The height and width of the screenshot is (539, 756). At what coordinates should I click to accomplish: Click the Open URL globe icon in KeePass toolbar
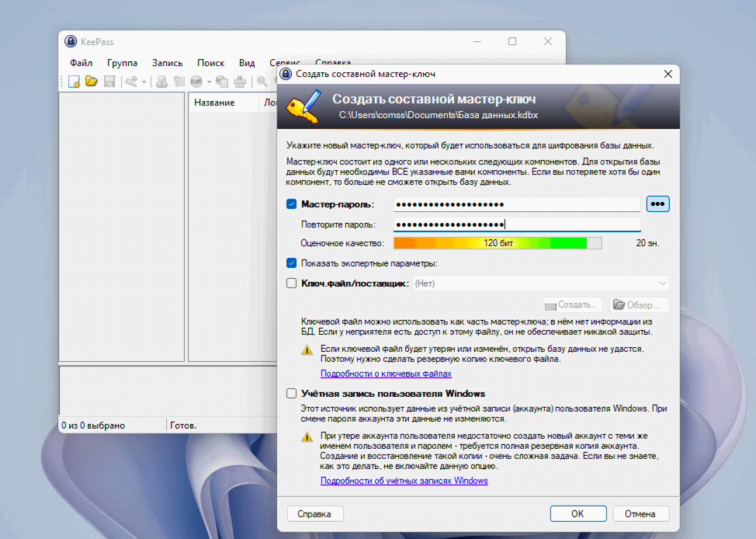coord(196,82)
